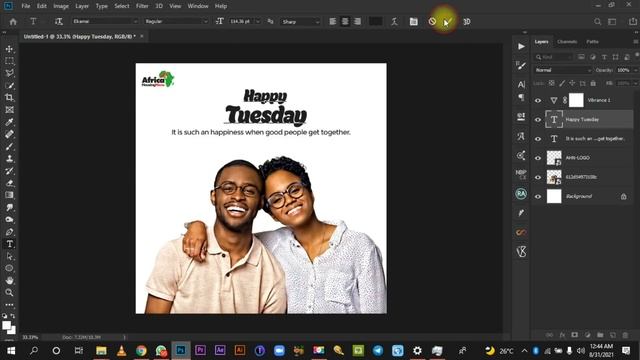Right align text

pyautogui.click(x=357, y=22)
